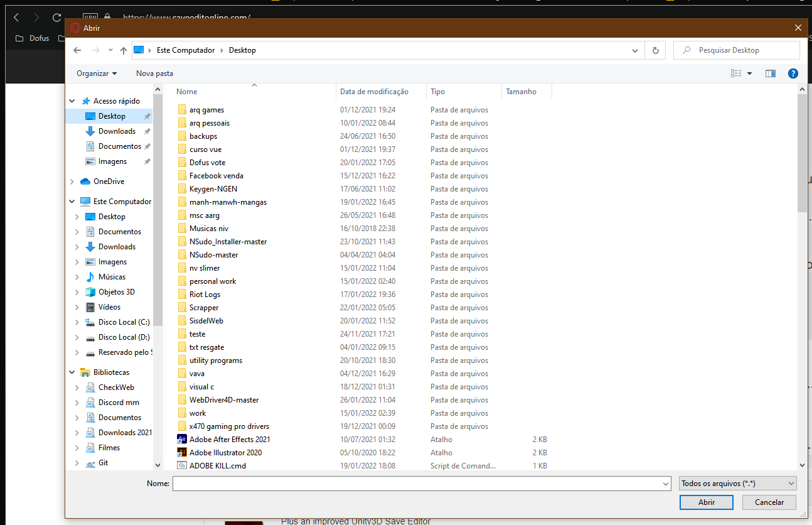Create a folder with Nova pasta
This screenshot has height=525, width=812.
(154, 73)
